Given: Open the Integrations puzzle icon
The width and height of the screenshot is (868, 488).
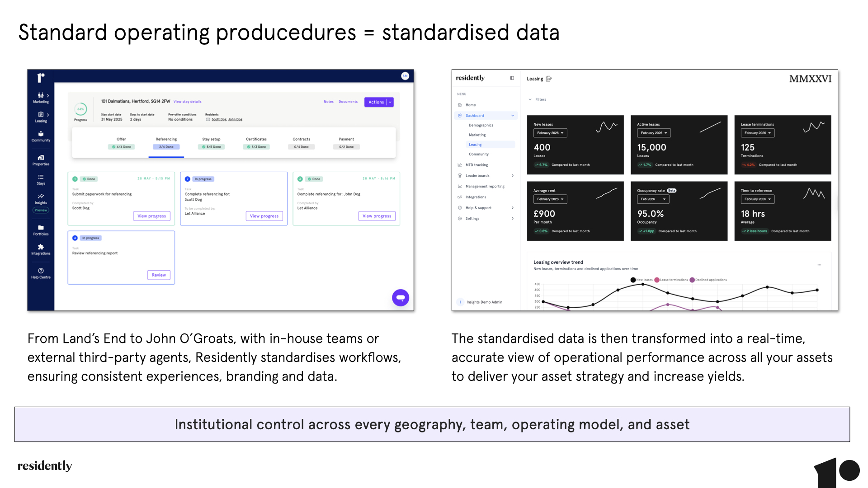Looking at the screenshot, I should coord(41,247).
